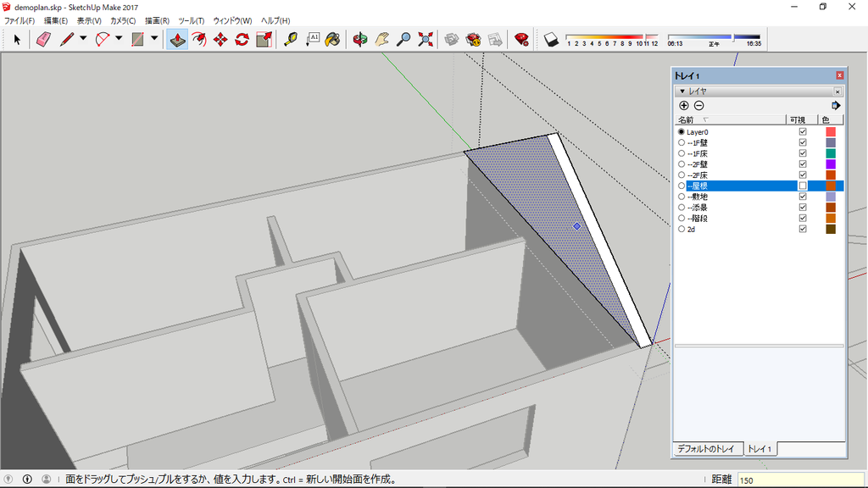Viewport: 868px width, 488px height.
Task: Click the Zoom Extents tool
Action: [x=426, y=39]
